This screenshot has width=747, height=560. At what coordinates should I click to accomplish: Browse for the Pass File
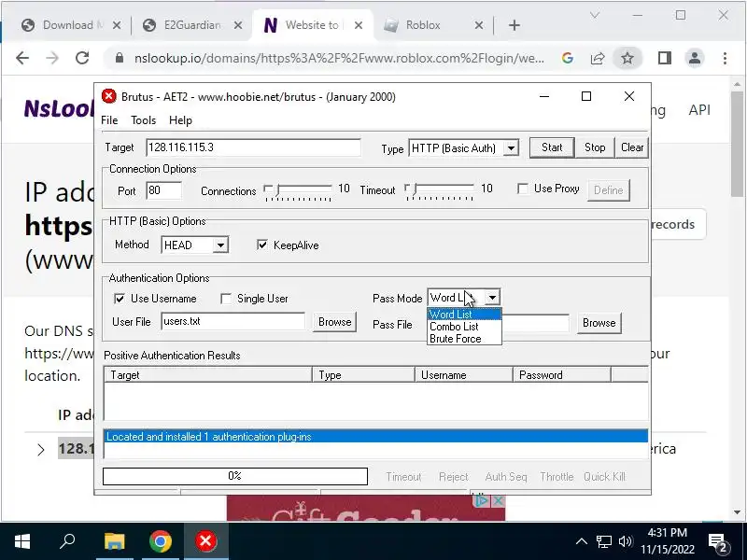coord(599,323)
